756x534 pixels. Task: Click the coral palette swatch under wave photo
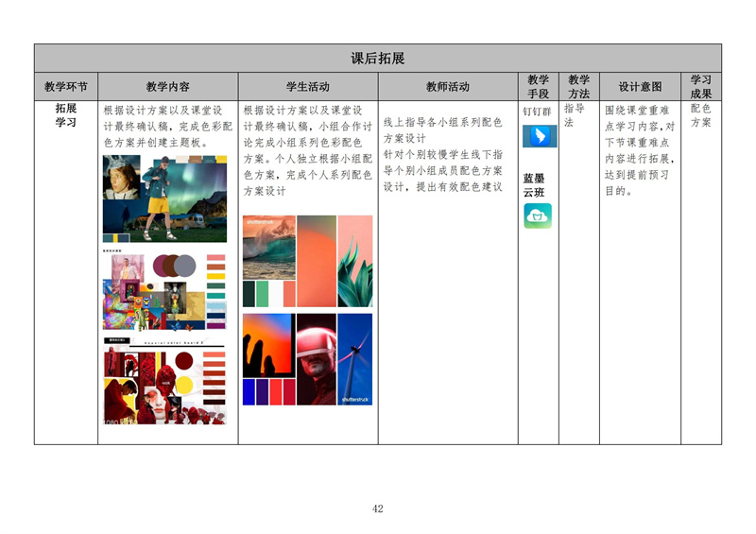pos(289,294)
